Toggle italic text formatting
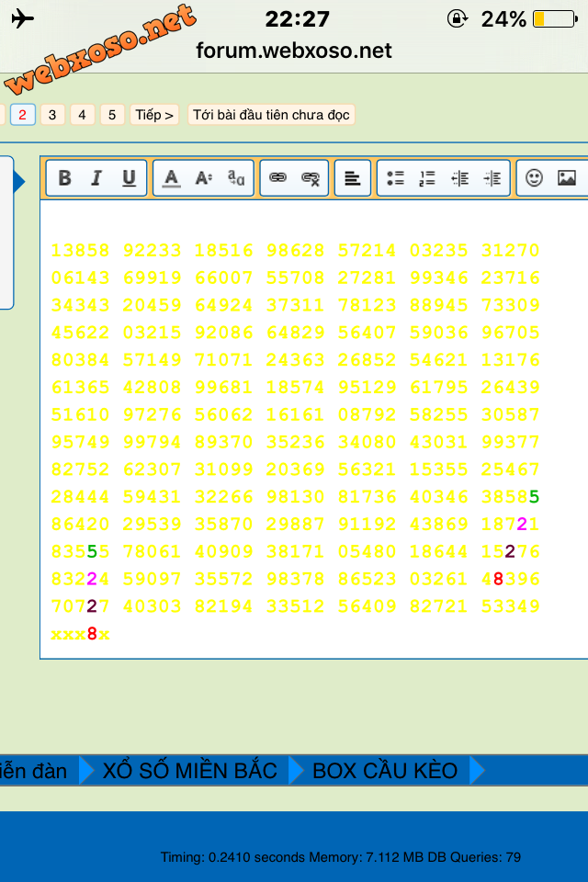 click(x=96, y=178)
